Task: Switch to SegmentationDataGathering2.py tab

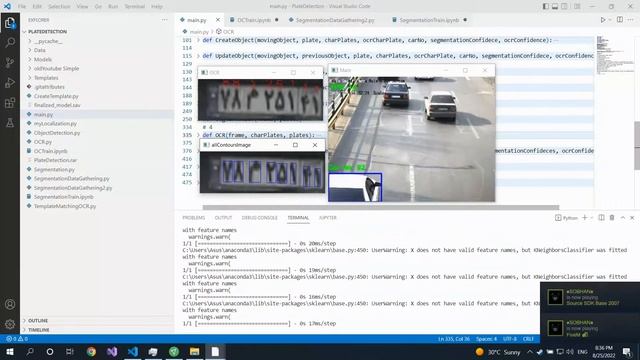Action: [335, 20]
